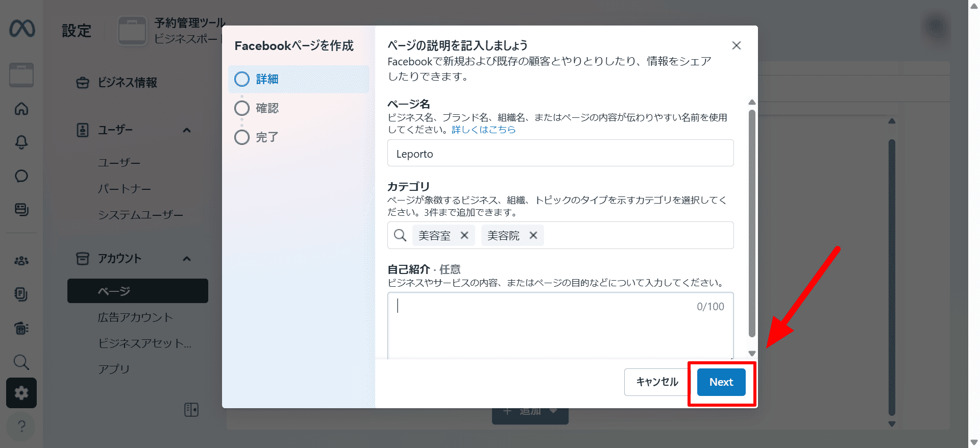980x448 pixels.
Task: Click the background panel scrollbar down arrow
Action: 892,424
